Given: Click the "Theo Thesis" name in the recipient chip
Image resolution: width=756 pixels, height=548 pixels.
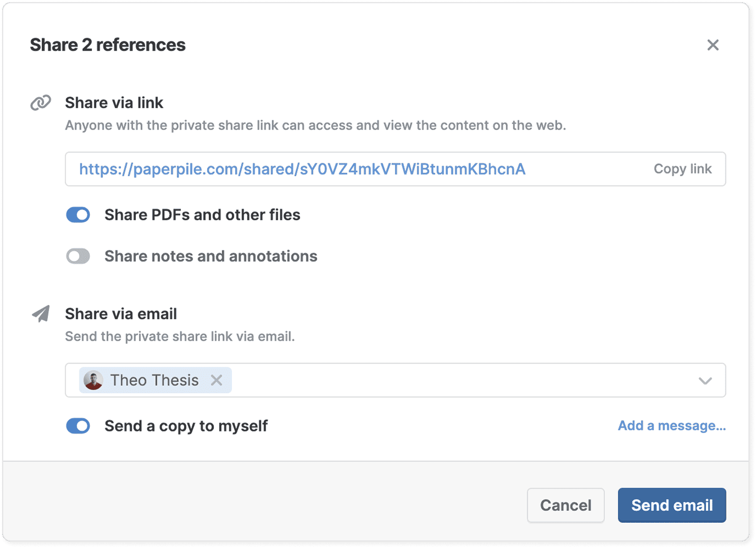Looking at the screenshot, I should tap(155, 380).
